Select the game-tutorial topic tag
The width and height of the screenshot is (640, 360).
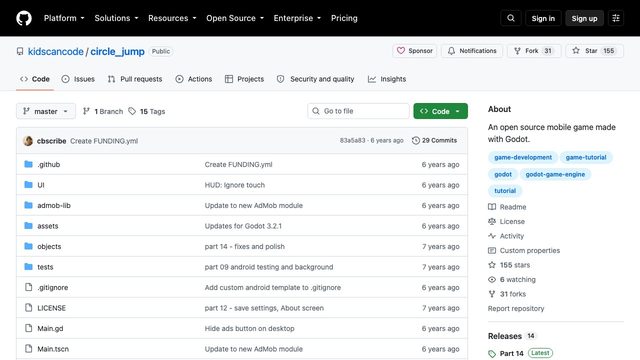pos(586,158)
